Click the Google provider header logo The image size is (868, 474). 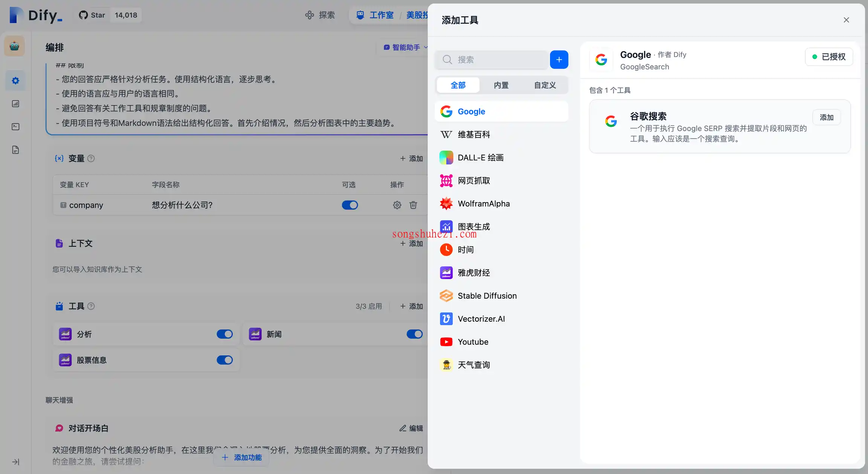pyautogui.click(x=601, y=59)
